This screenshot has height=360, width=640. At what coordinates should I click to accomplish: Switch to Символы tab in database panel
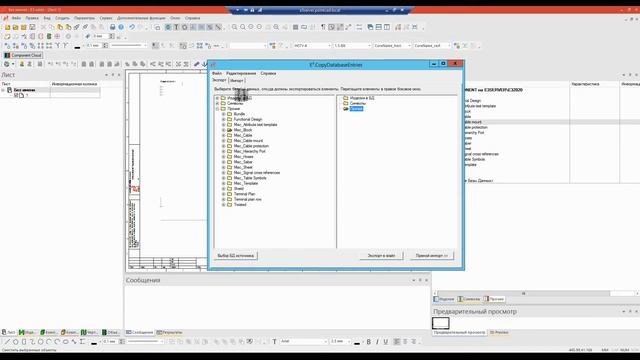[x=469, y=299]
